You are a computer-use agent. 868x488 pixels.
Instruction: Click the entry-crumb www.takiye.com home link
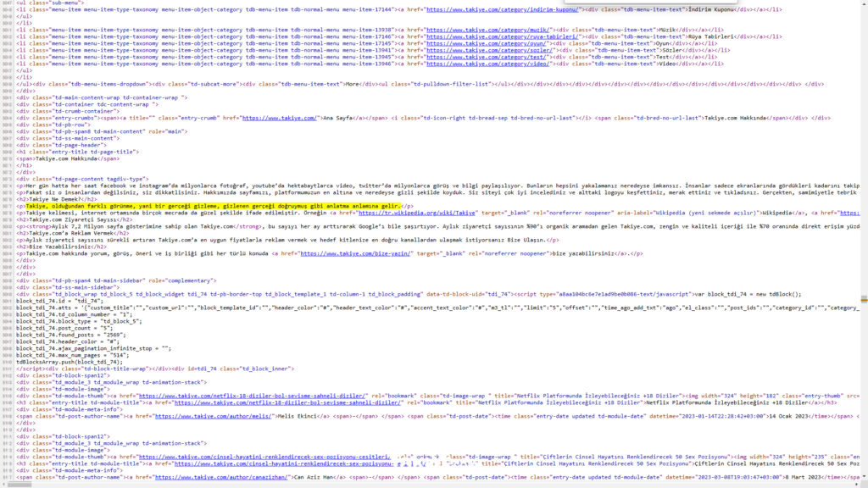(280, 118)
